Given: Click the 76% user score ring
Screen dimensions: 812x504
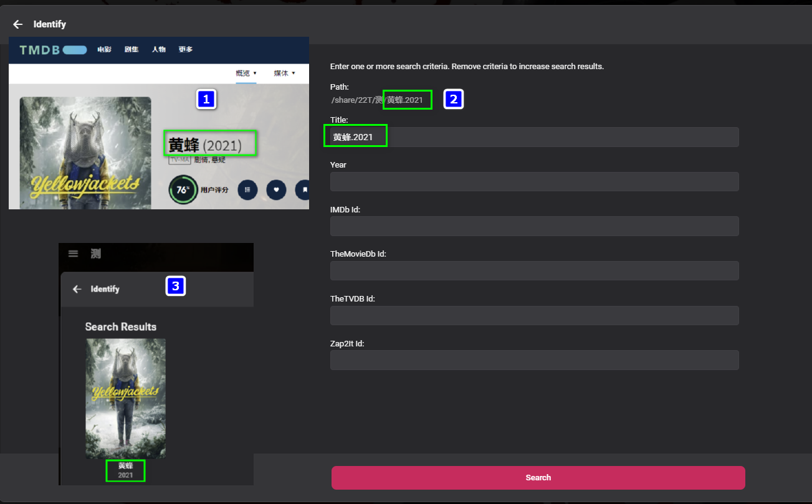Looking at the screenshot, I should pos(183,190).
